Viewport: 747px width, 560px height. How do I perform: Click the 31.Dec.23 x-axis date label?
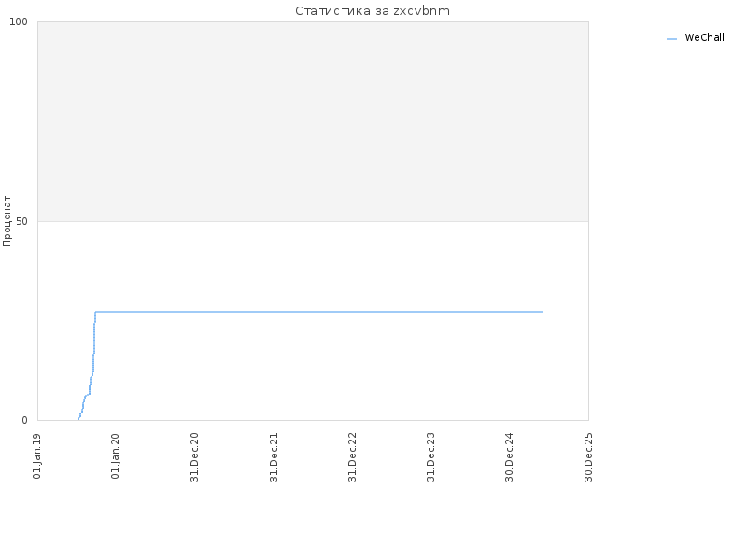[431, 457]
